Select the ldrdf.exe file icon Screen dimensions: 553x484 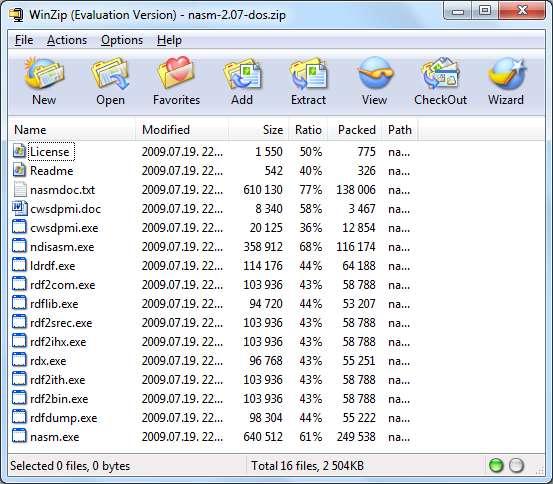coord(19,265)
